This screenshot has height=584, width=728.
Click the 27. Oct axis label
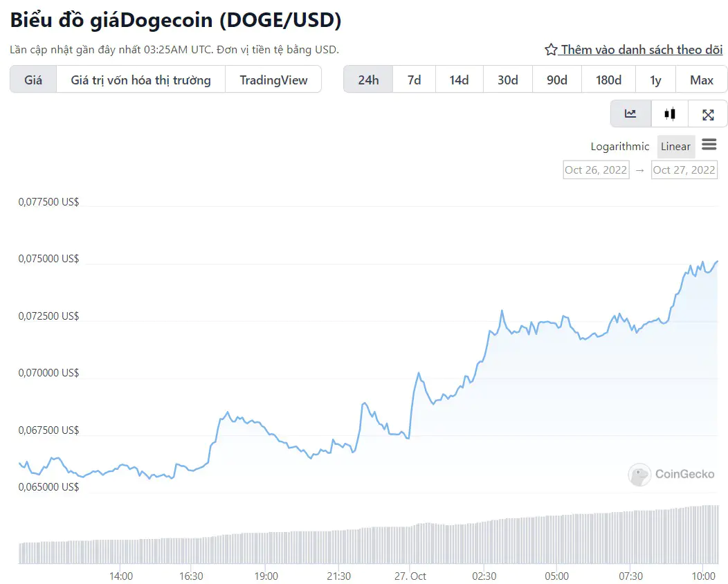(x=410, y=576)
